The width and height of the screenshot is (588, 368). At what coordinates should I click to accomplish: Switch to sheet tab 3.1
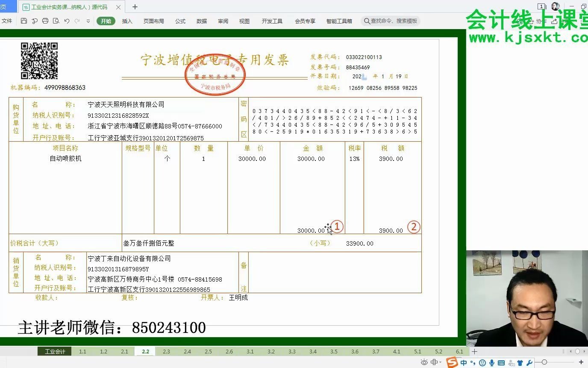point(250,351)
